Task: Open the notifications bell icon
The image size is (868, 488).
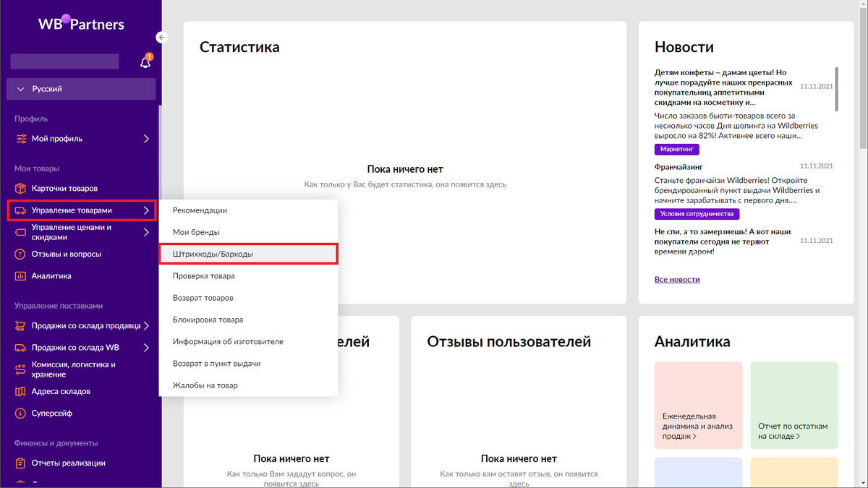Action: 146,61
